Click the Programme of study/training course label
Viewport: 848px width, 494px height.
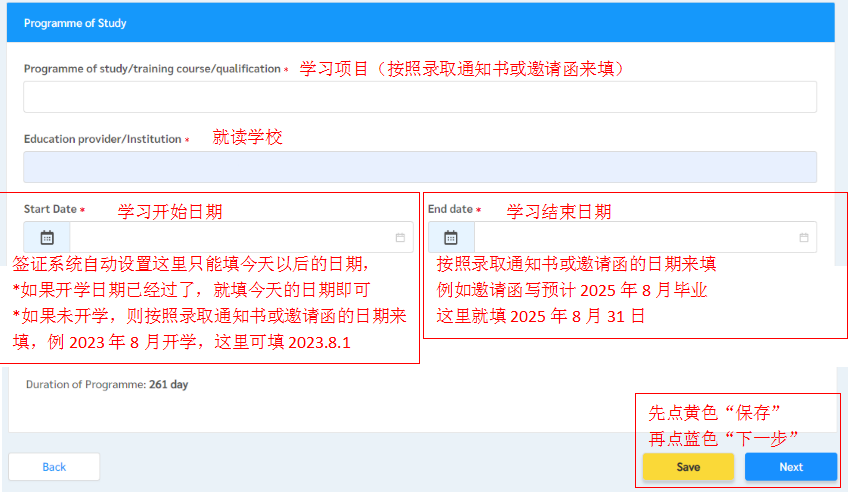[152, 69]
